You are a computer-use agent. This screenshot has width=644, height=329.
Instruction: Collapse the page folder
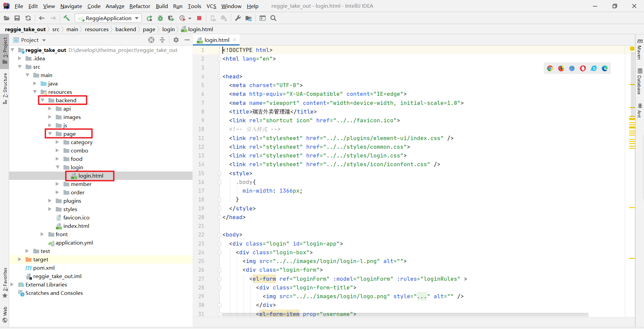(x=50, y=134)
